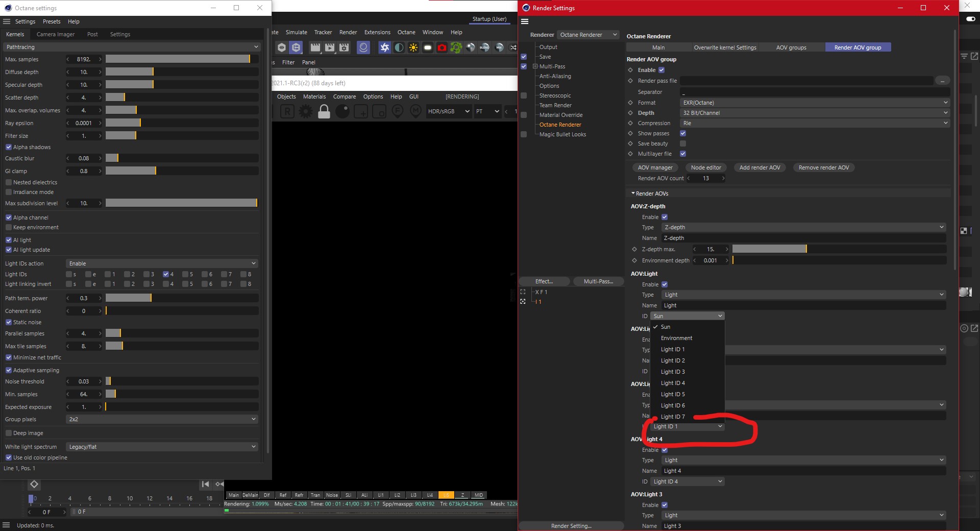Click the live viewer render region icon
The width and height of the screenshot is (980, 531).
pyautogui.click(x=361, y=111)
